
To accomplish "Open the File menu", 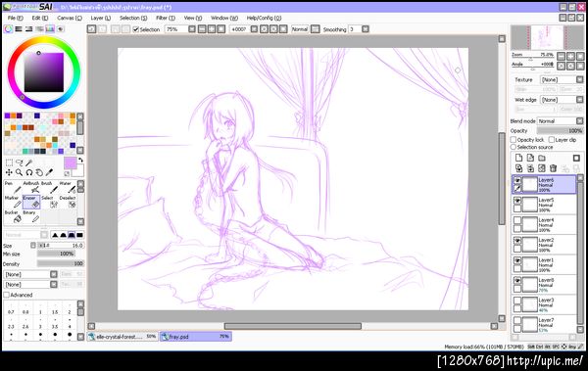I will coord(16,18).
